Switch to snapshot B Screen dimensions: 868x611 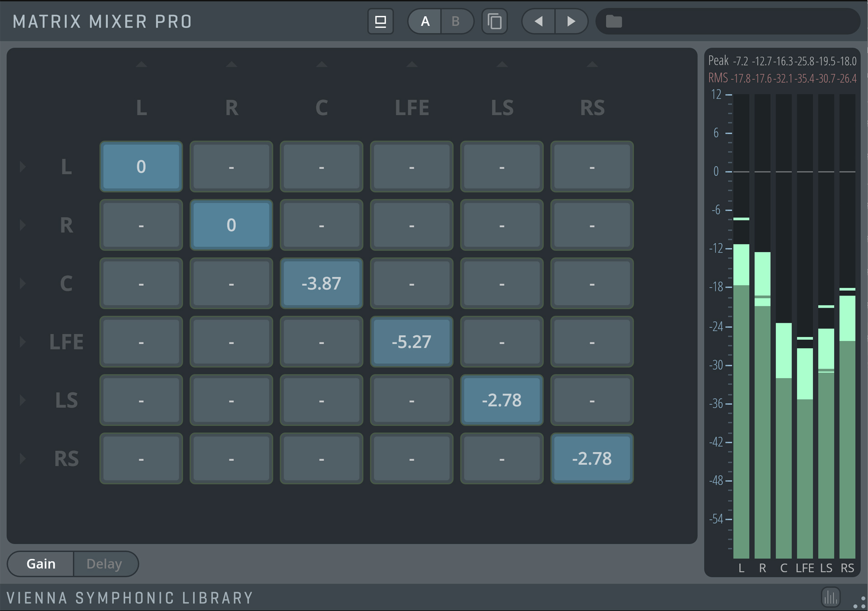click(456, 21)
